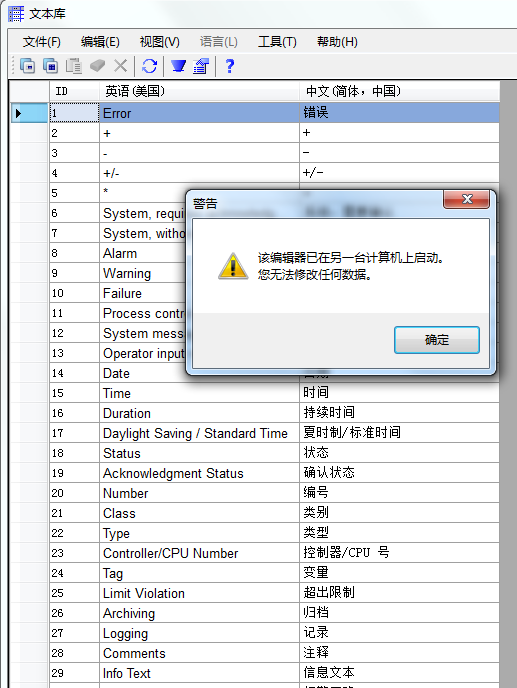Click the copy cell toolbar icon
517x688 pixels.
click(x=50, y=66)
